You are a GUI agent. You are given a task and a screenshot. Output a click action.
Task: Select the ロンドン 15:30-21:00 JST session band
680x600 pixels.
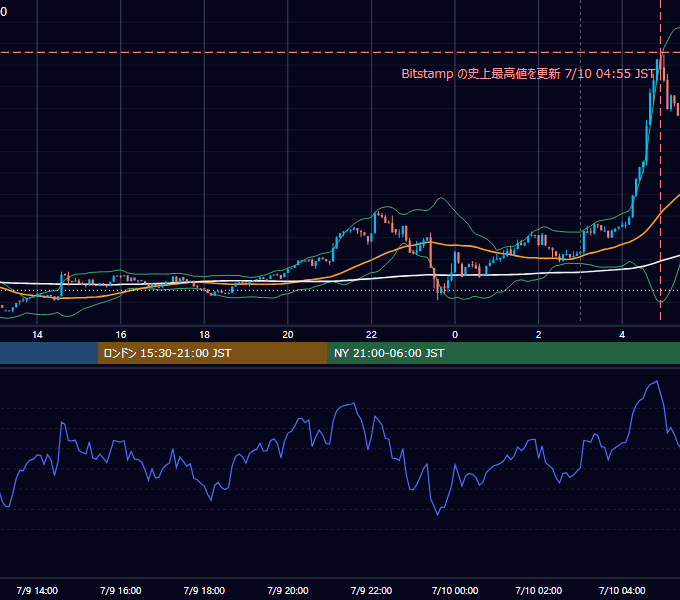[x=212, y=353]
